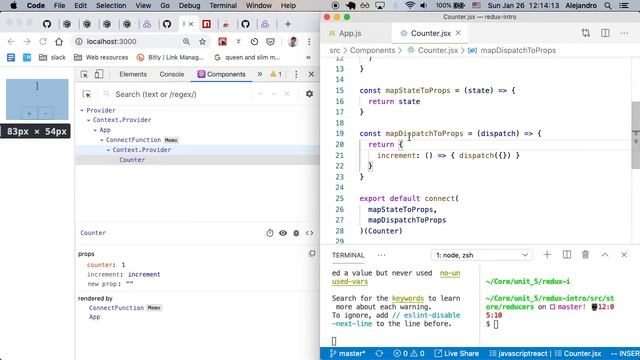Collapse ConnectFunction tree node

tap(102, 140)
